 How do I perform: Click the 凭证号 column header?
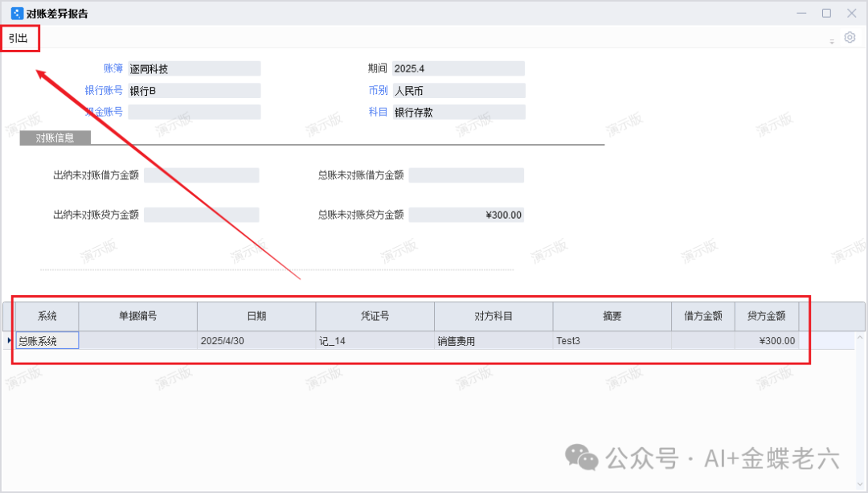375,317
